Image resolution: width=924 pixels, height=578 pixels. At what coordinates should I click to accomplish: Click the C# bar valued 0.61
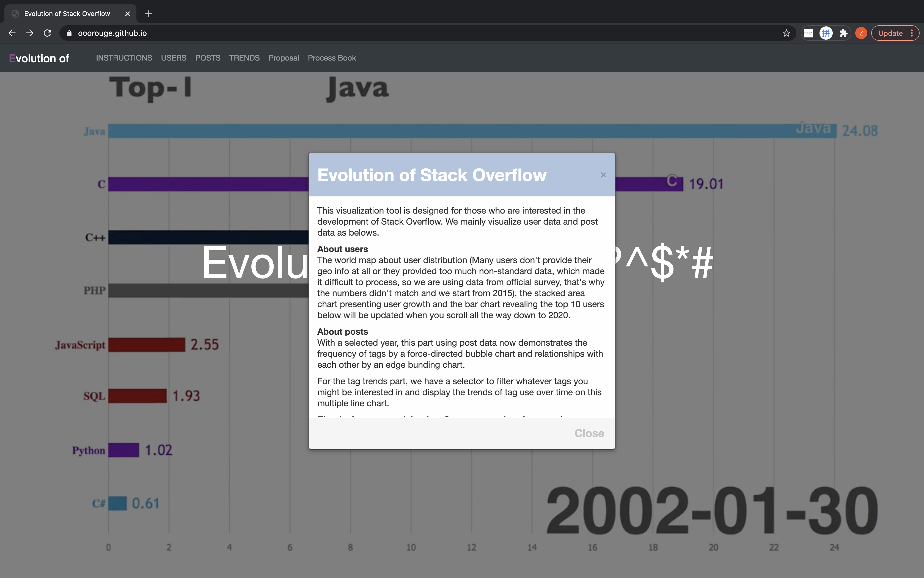[x=118, y=503]
